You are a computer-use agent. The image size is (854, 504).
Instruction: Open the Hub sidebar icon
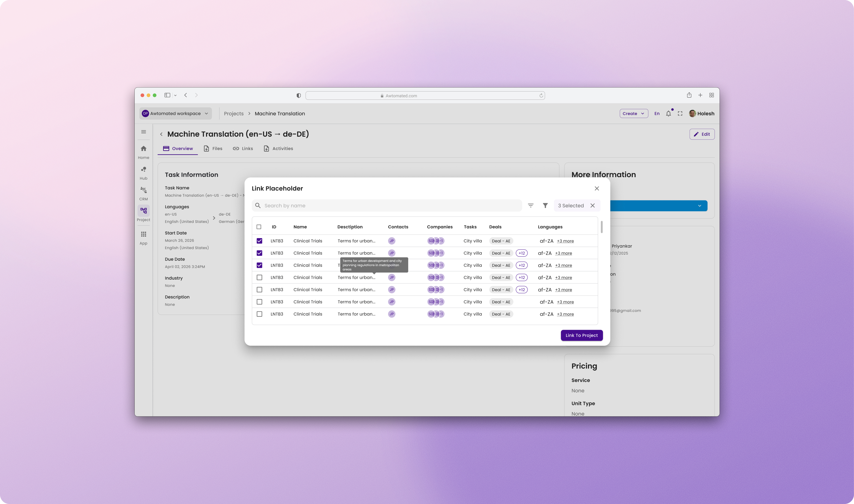click(x=144, y=173)
